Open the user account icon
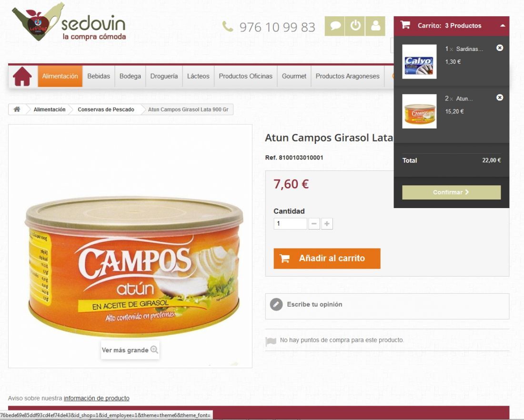Screen dimensions: 524x420 (x=375, y=26)
